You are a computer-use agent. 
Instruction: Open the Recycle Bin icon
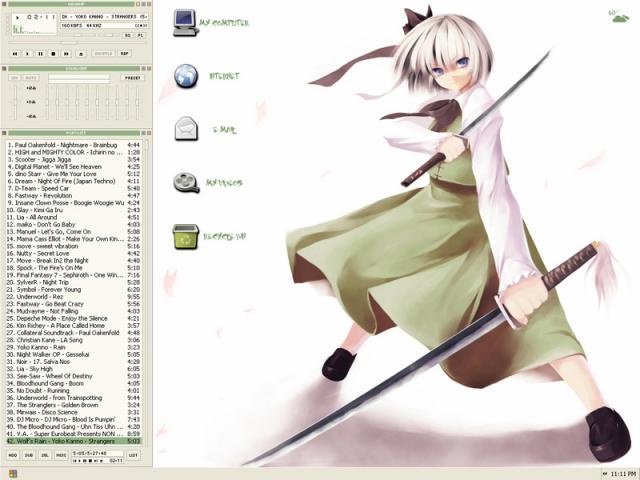[x=186, y=236]
